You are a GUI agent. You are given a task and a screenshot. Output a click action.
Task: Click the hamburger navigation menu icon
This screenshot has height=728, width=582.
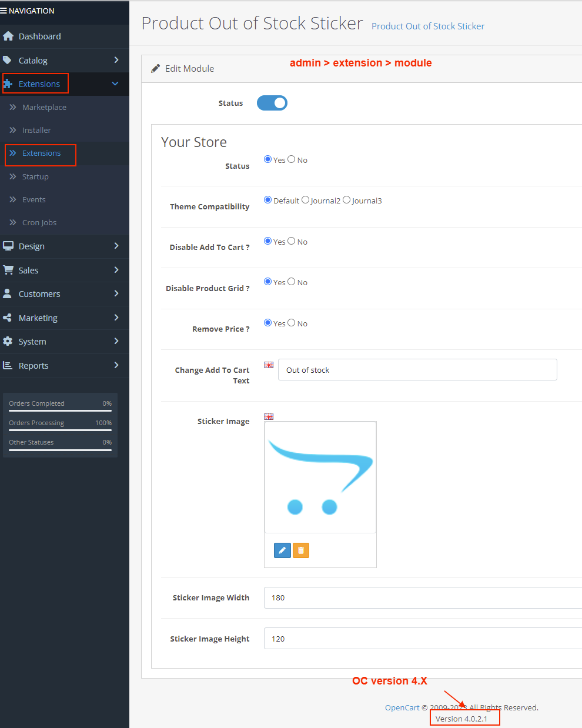pos(4,11)
